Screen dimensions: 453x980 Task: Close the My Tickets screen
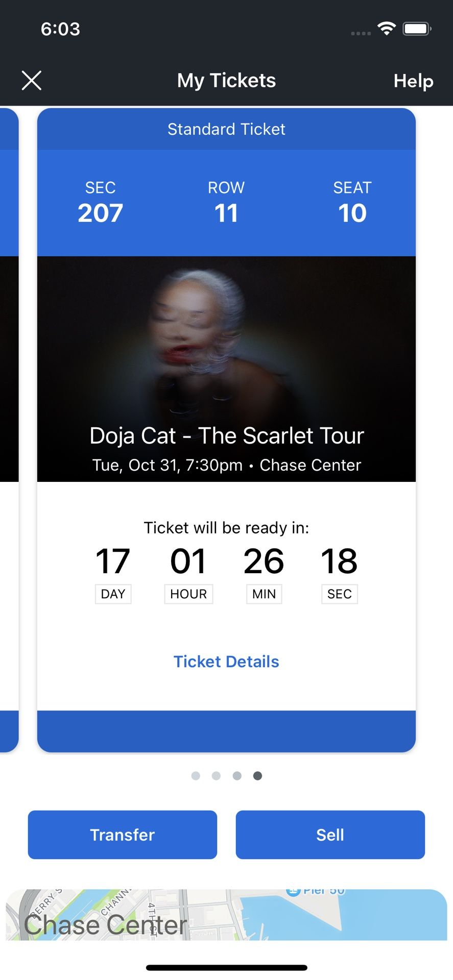(32, 81)
